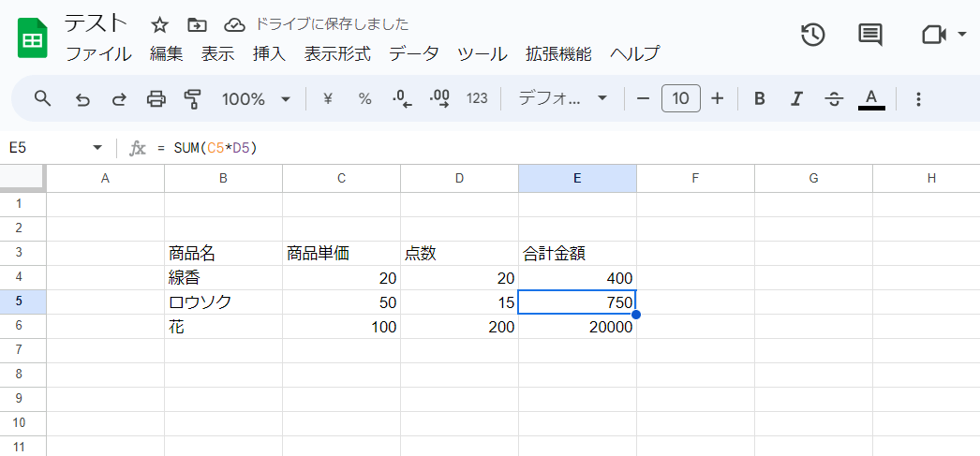
Task: Open the デフォ... font dropdown
Action: tap(563, 98)
